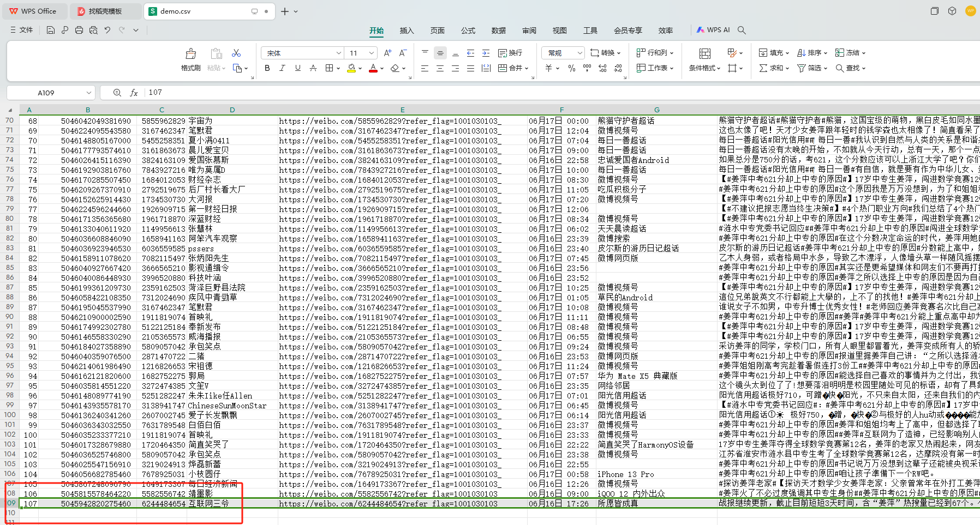Toggle middle vertical alignment
Screen dimensions: 980x525
[x=440, y=53]
